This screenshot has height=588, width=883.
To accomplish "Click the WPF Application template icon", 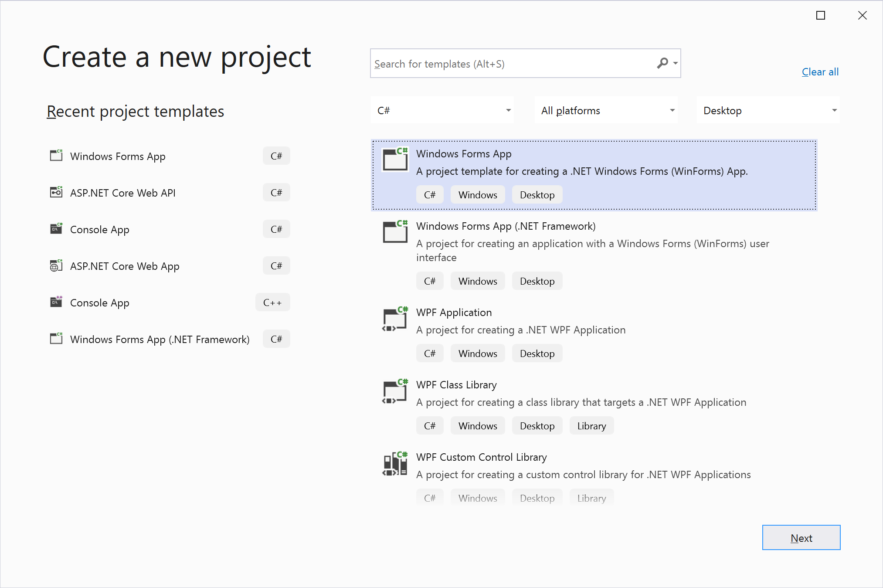I will [x=395, y=319].
